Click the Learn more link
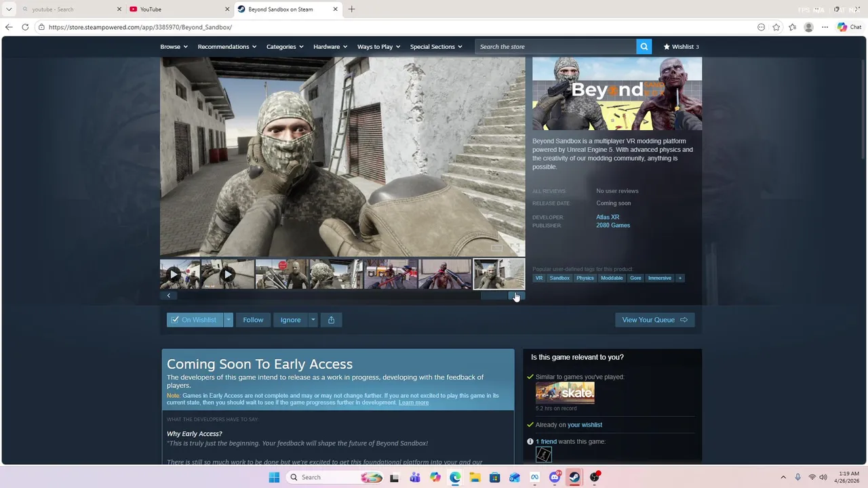Screen dimensions: 868x488 tap(414, 403)
